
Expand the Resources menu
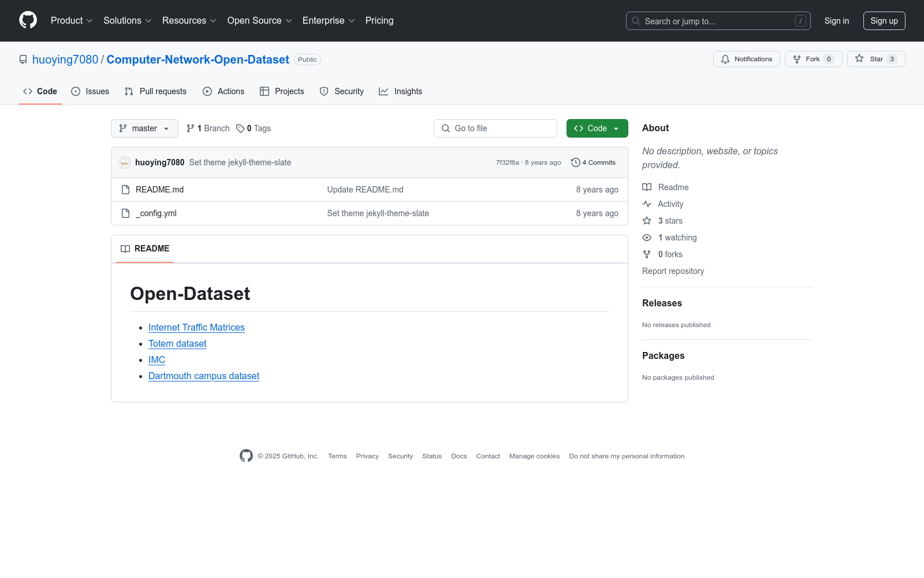189,21
